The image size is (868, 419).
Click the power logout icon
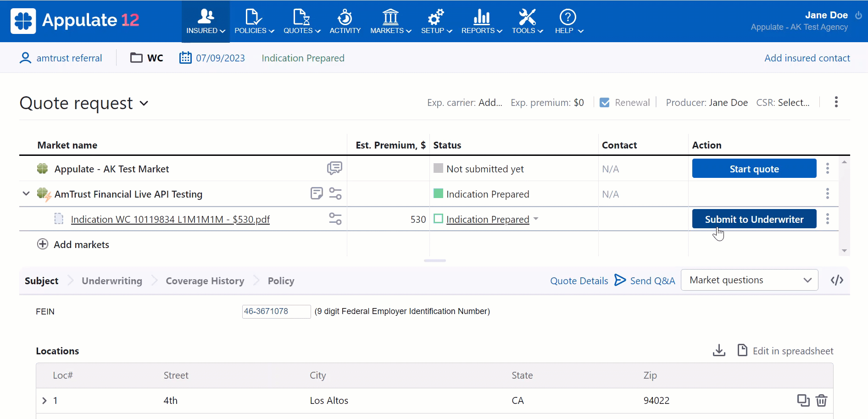858,15
